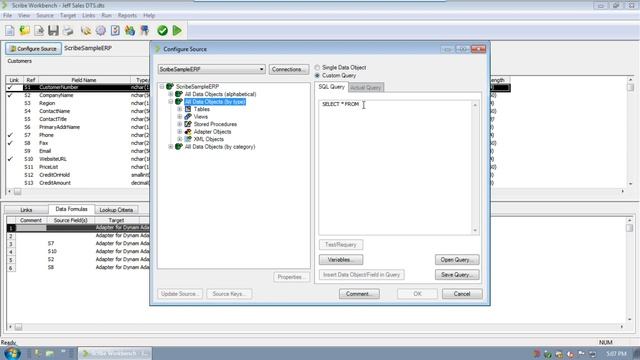Switch to the Links tab

[x=26, y=210]
